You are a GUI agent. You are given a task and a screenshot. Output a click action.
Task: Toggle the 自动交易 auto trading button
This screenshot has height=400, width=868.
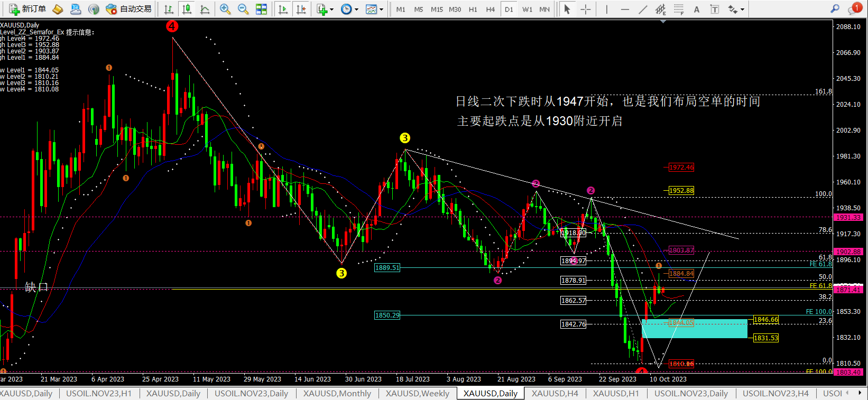(128, 9)
